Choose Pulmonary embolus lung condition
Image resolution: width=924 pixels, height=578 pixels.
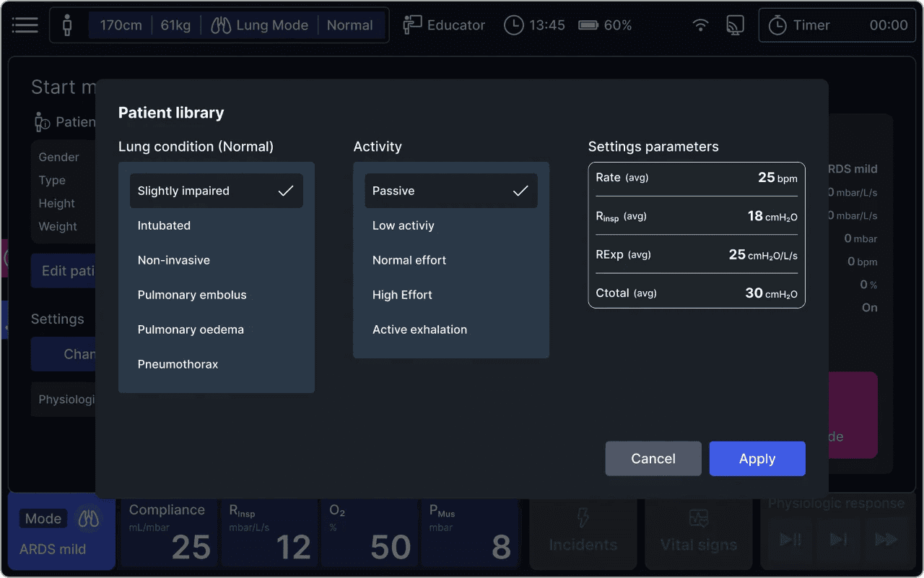point(192,295)
